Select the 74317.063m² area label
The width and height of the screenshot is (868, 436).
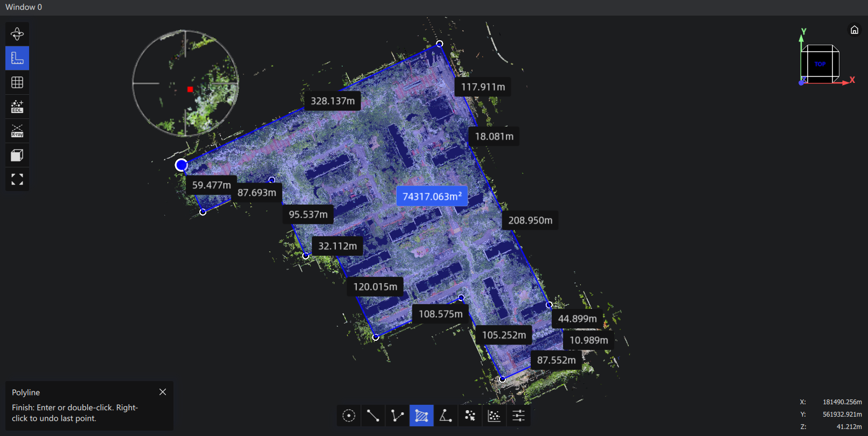(432, 196)
